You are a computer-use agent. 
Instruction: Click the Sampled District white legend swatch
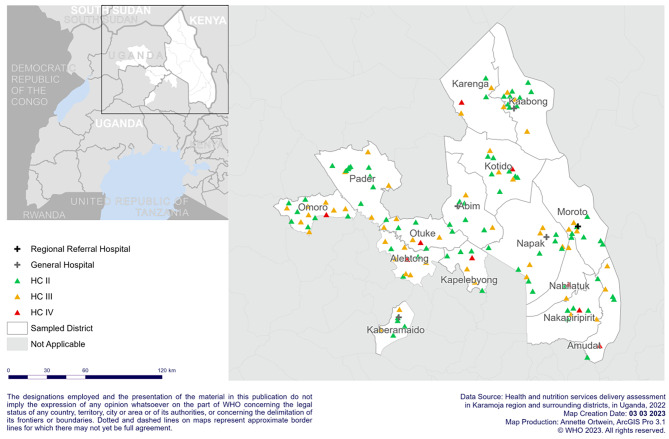16,328
